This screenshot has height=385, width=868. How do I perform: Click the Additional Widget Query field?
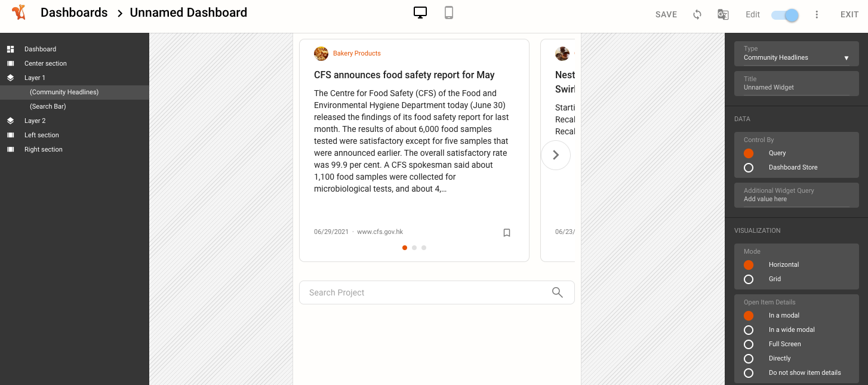pyautogui.click(x=796, y=195)
